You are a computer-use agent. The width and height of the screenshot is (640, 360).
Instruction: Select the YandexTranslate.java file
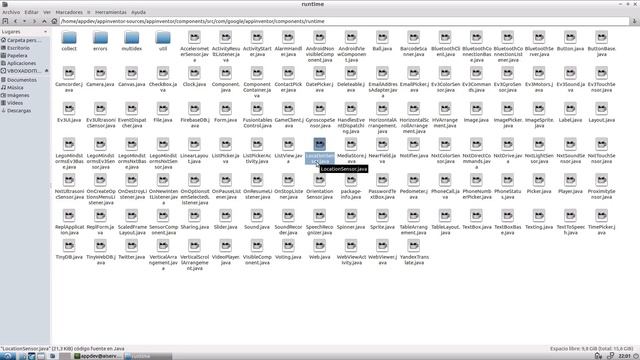413,252
